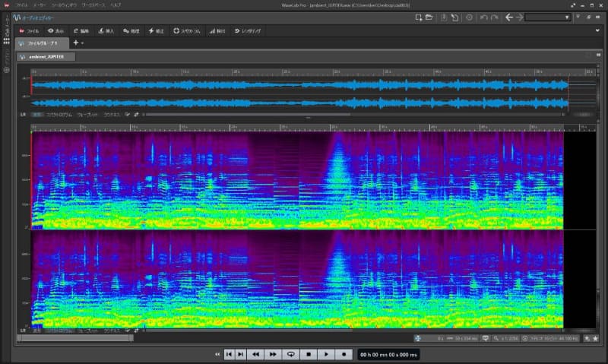The image size is (608, 364).
Task: Navigate backward with the large left arrow
Action: [510, 17]
